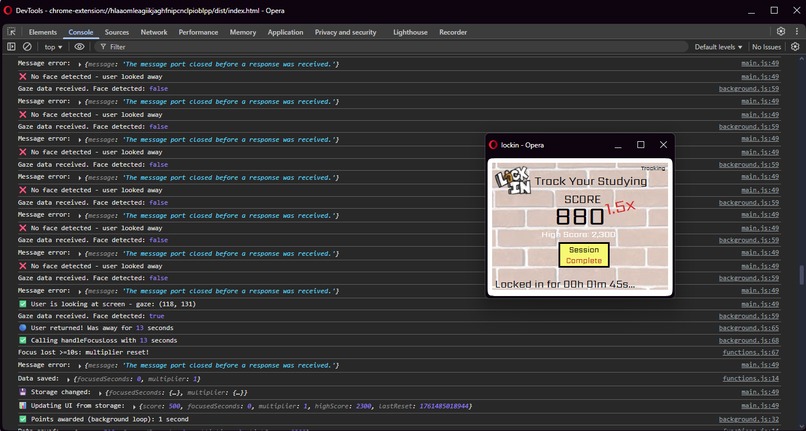Activate the inspect element picker icon
The width and height of the screenshot is (806, 431).
pos(11,32)
